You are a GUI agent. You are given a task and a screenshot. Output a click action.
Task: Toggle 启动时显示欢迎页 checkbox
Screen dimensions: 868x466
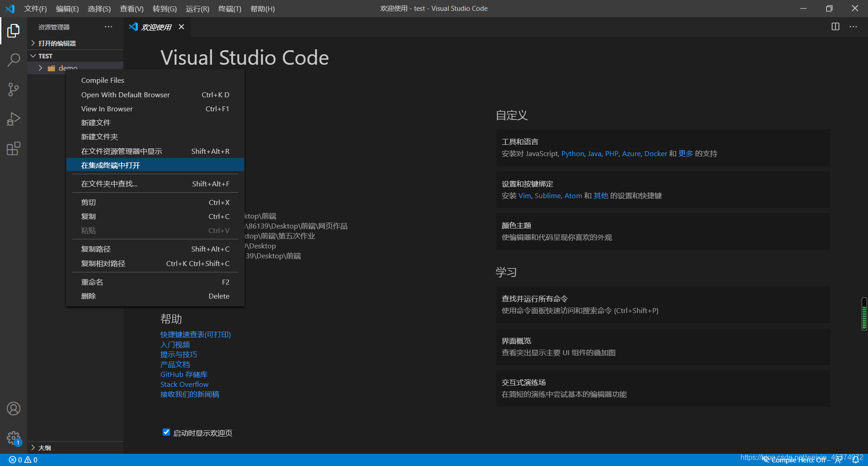click(166, 432)
